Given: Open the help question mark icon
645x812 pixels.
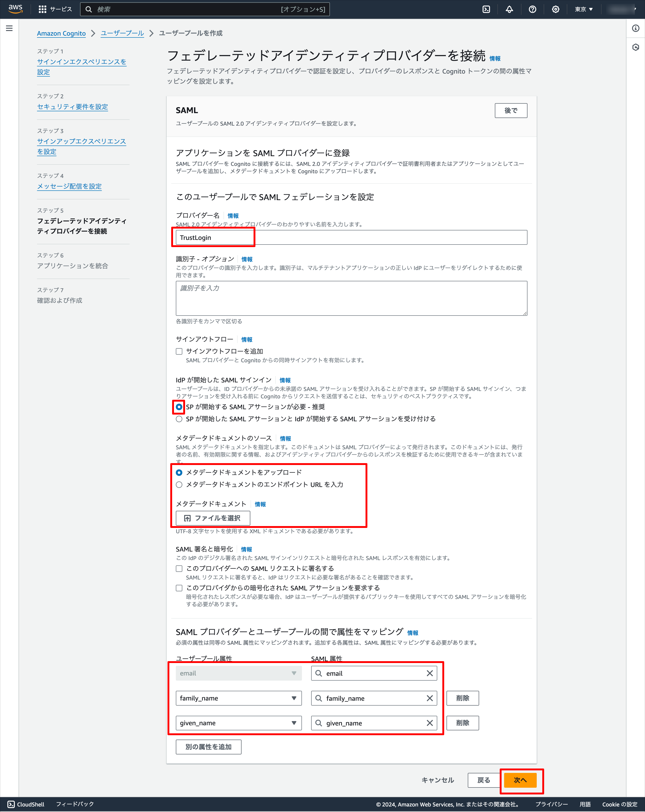Looking at the screenshot, I should pos(532,9).
